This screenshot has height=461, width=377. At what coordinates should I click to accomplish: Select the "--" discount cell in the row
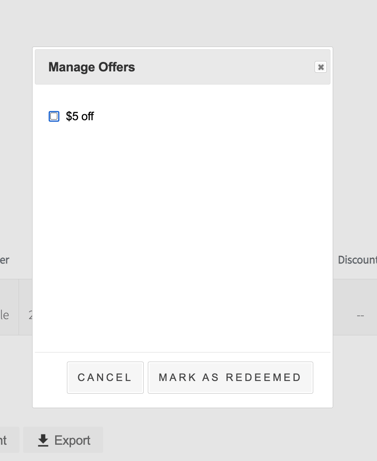click(x=360, y=315)
